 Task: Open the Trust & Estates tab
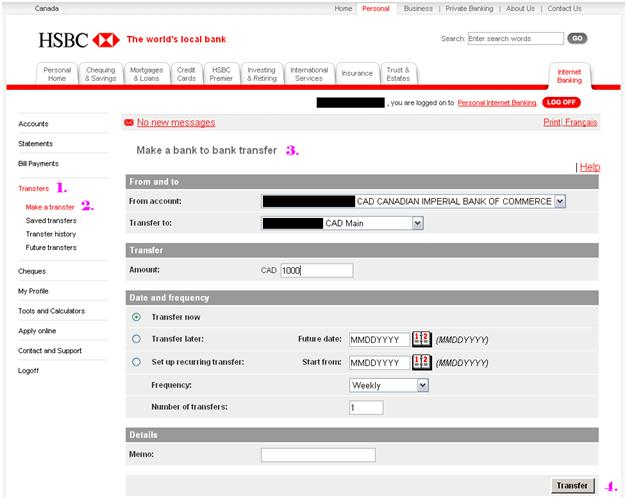click(398, 74)
